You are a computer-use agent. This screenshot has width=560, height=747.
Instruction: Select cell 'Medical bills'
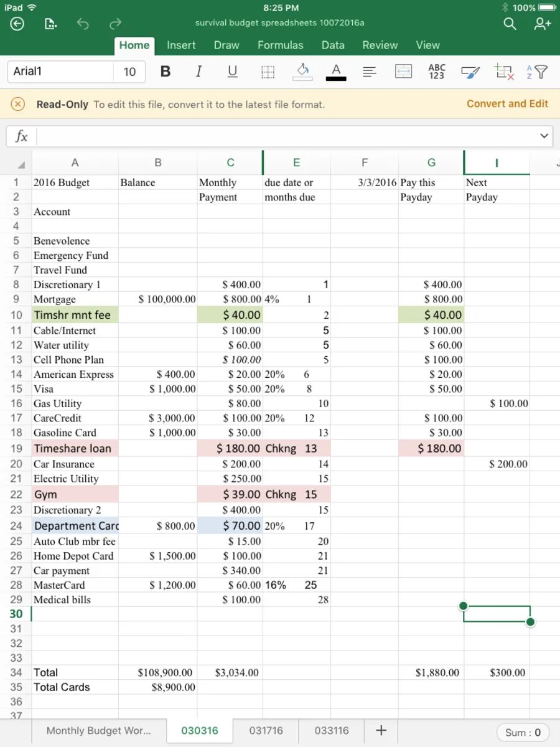(x=75, y=600)
